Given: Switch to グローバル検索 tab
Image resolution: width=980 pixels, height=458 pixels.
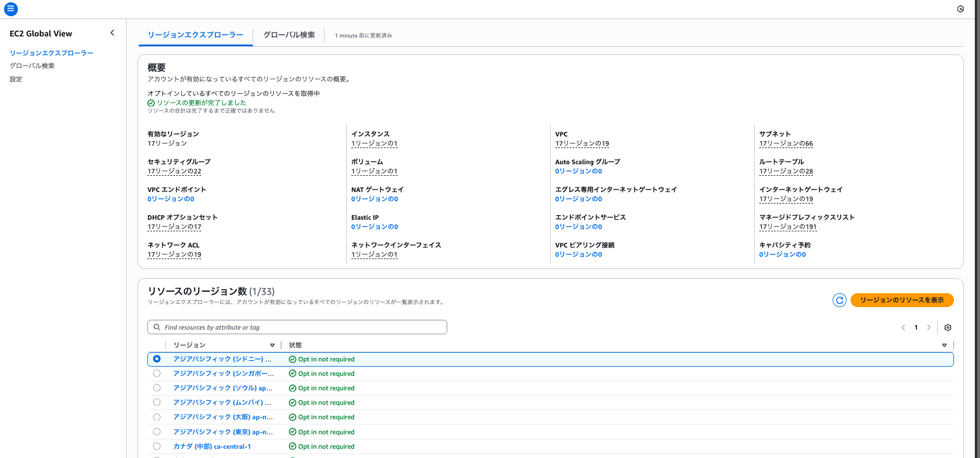Looking at the screenshot, I should click(x=289, y=35).
